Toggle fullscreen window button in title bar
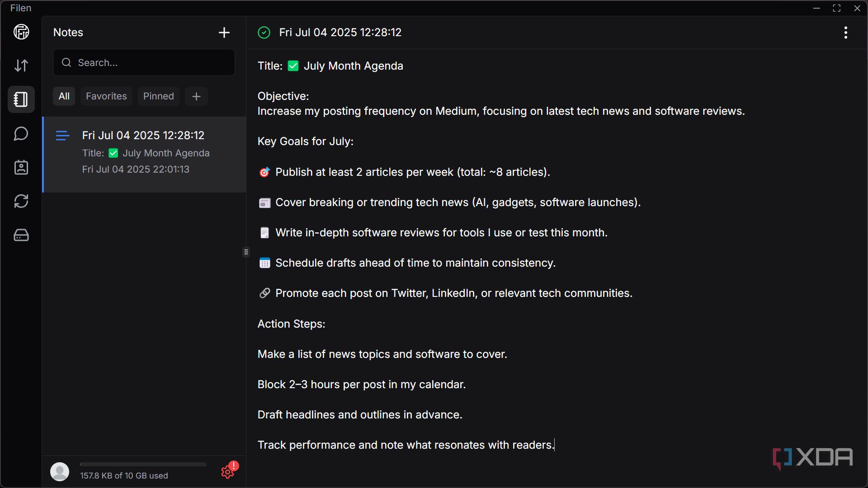This screenshot has width=868, height=488. pos(836,8)
